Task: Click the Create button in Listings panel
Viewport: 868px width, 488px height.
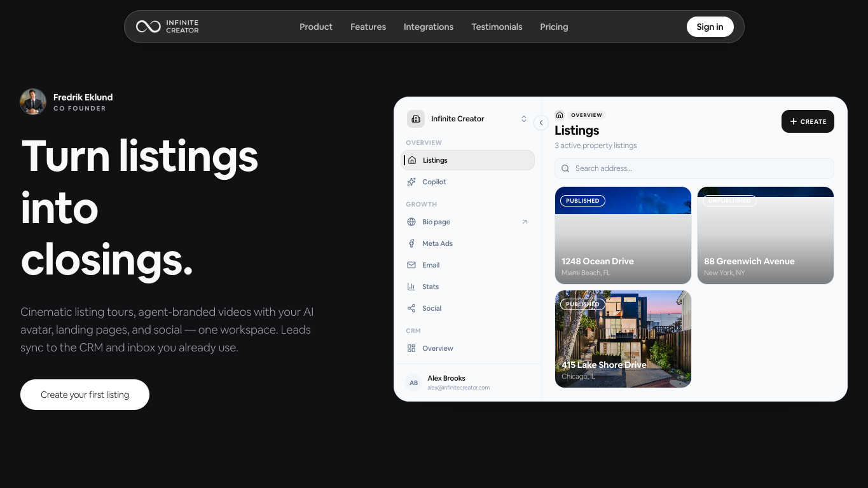Action: tap(808, 121)
